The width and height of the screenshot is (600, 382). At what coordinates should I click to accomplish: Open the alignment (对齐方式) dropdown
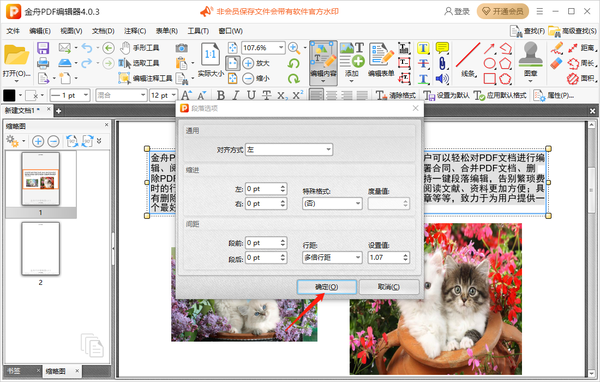pos(289,150)
